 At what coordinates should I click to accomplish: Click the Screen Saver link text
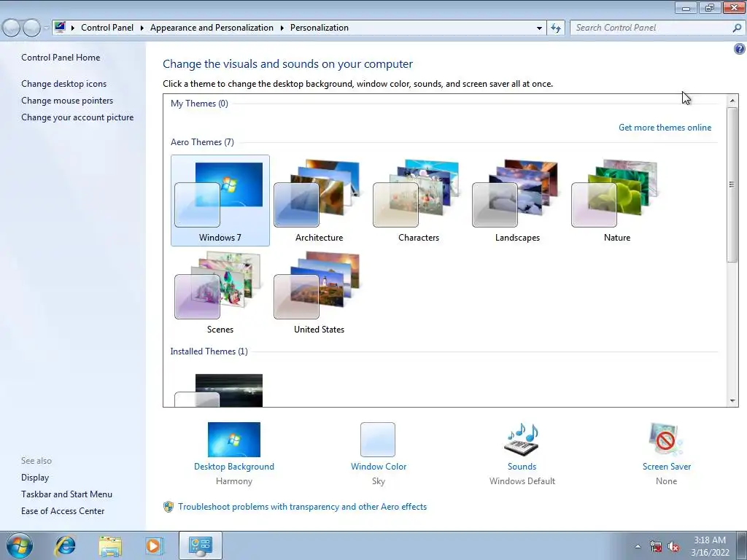click(x=667, y=467)
